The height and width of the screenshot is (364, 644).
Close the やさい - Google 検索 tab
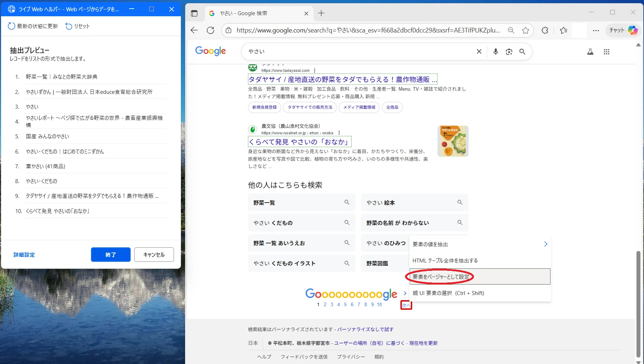click(306, 13)
